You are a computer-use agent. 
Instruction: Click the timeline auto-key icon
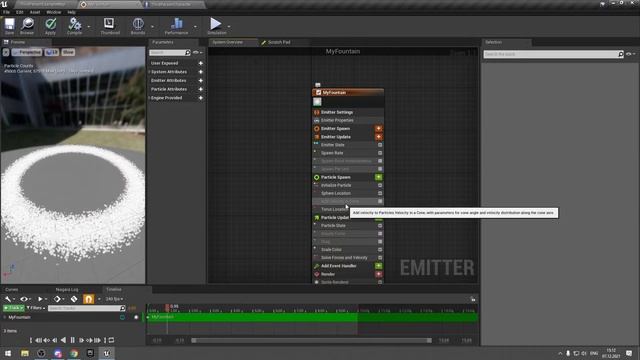74,299
